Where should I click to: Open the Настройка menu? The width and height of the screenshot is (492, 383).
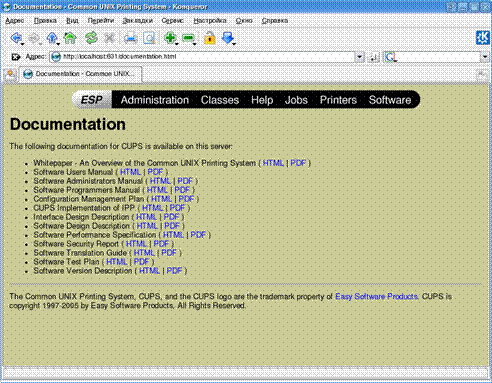pos(210,21)
